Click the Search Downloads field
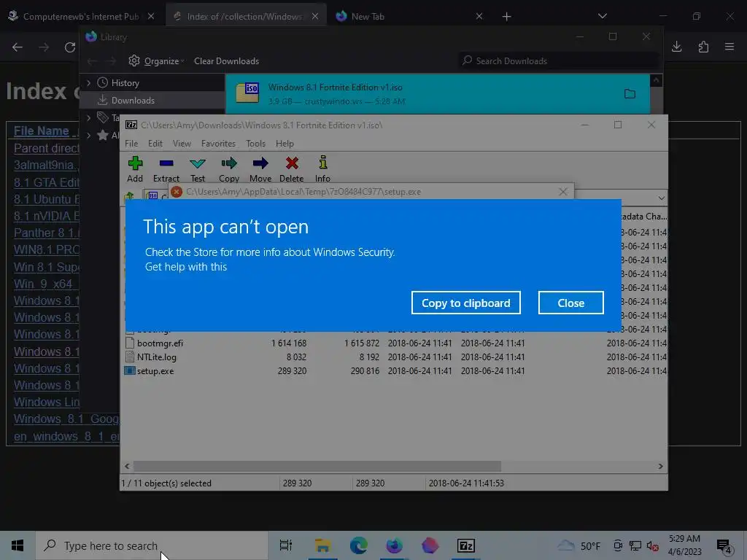 click(x=559, y=61)
